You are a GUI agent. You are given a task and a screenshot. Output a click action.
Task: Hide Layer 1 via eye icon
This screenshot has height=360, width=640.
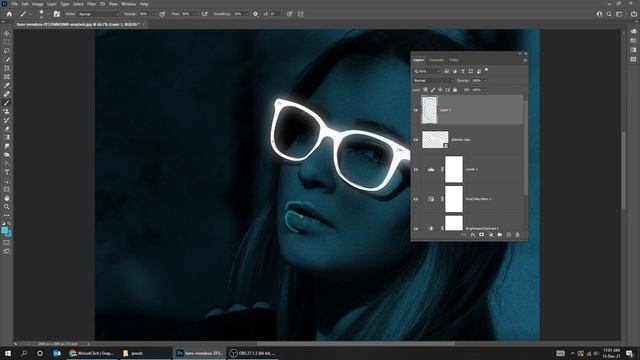(416, 110)
